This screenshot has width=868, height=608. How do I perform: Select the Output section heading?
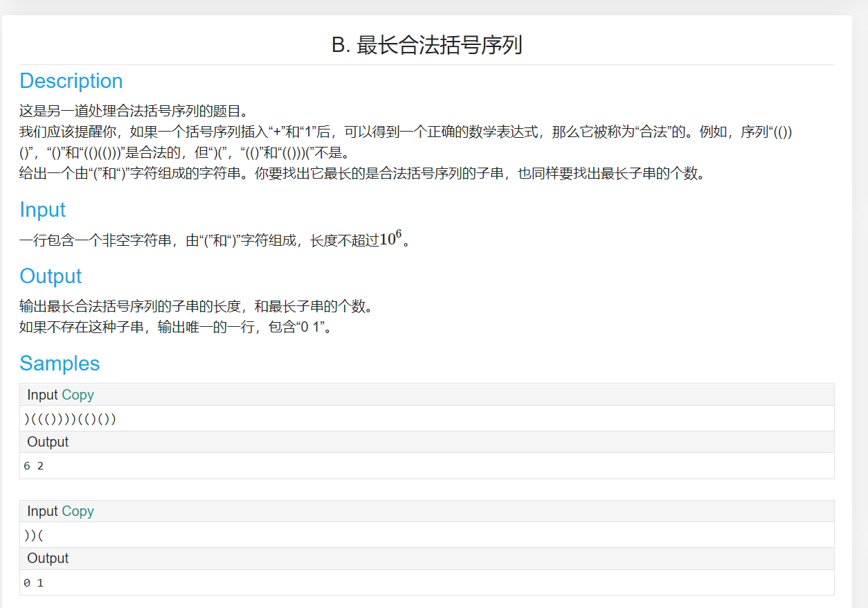tap(50, 276)
